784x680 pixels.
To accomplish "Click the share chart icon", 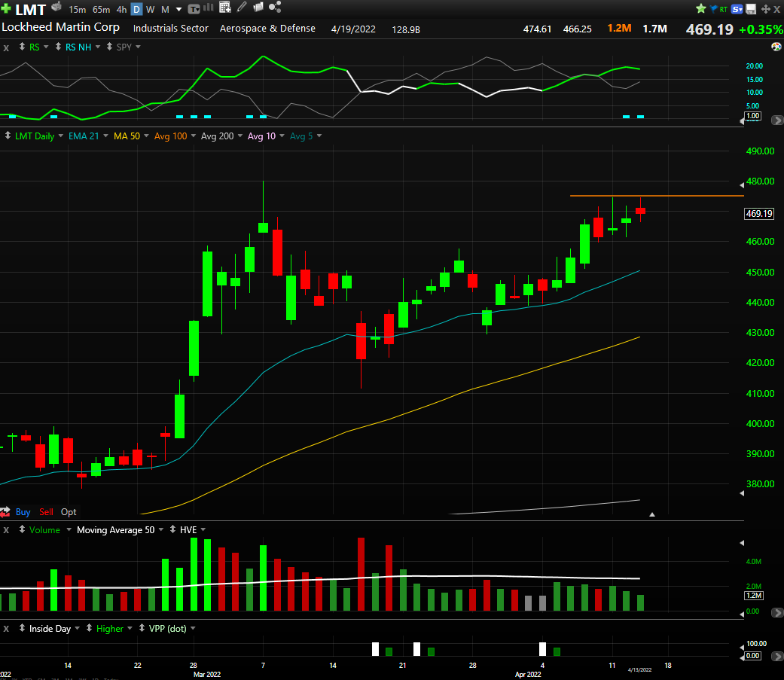I will point(275,7).
